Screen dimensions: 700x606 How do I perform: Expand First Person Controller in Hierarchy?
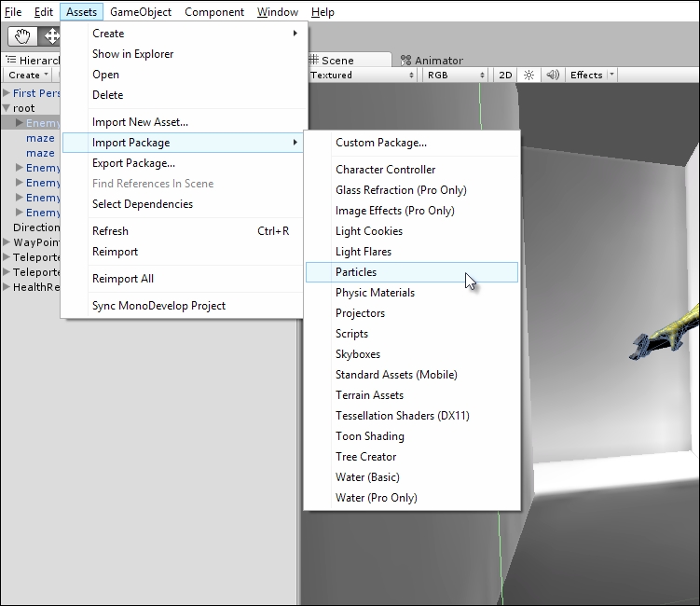7,93
